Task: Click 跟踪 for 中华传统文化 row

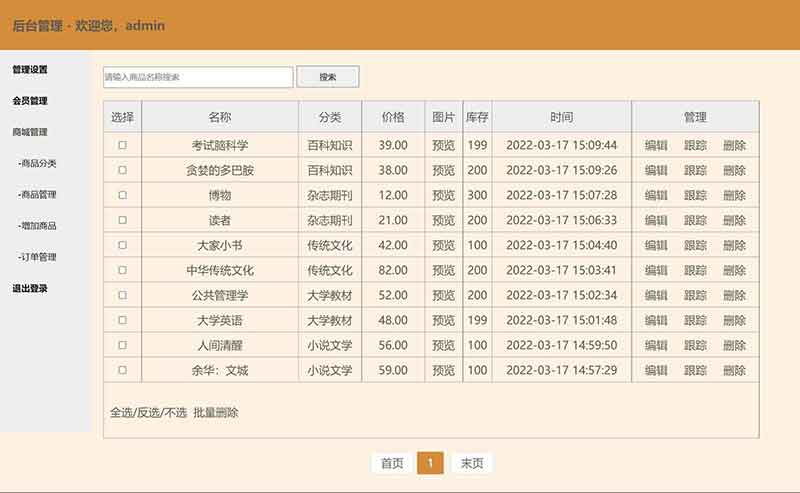Action: [695, 270]
